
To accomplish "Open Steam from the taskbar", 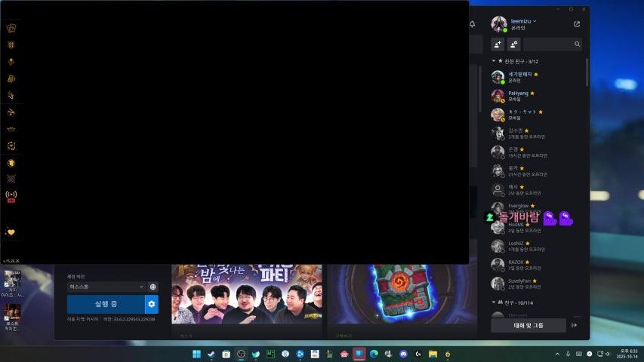I will pyautogui.click(x=211, y=354).
